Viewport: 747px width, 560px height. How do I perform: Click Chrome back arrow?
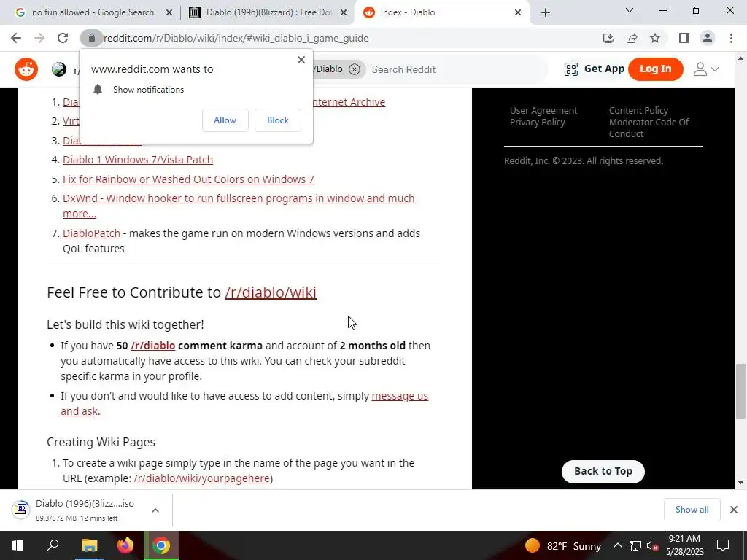(x=16, y=38)
